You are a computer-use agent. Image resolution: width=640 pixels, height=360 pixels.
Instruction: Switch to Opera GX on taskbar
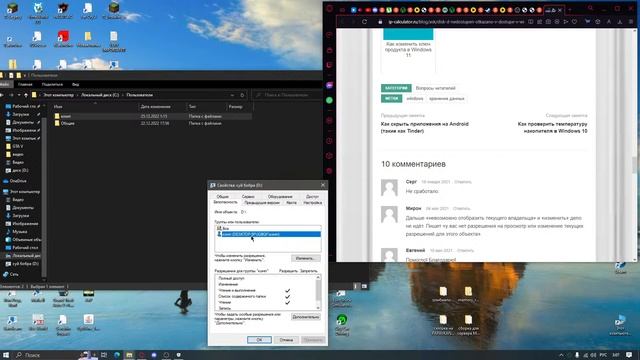click(142, 355)
